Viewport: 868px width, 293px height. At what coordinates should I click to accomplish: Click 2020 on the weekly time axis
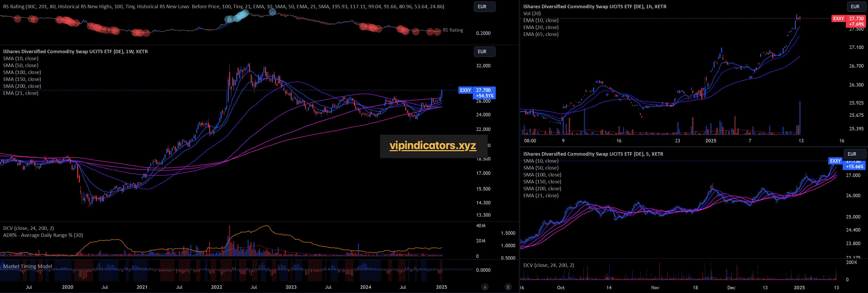pyautogui.click(x=67, y=287)
